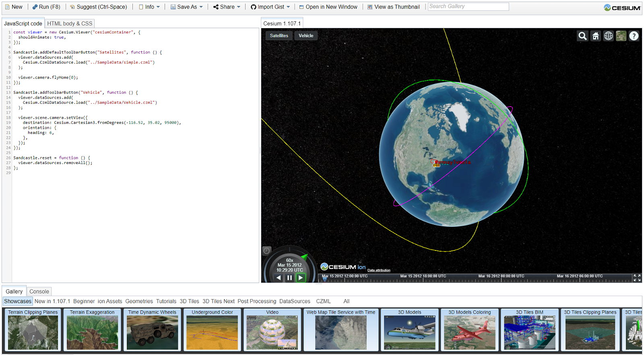Viewport: 644px width, 355px height.
Task: Switch to HTML body & CSS tab
Action: pyautogui.click(x=70, y=23)
